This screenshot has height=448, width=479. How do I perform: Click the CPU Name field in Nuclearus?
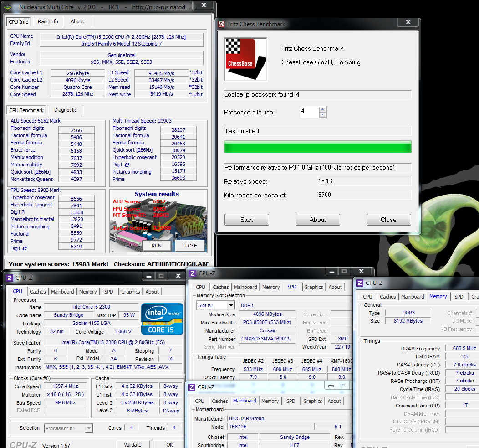click(x=121, y=37)
